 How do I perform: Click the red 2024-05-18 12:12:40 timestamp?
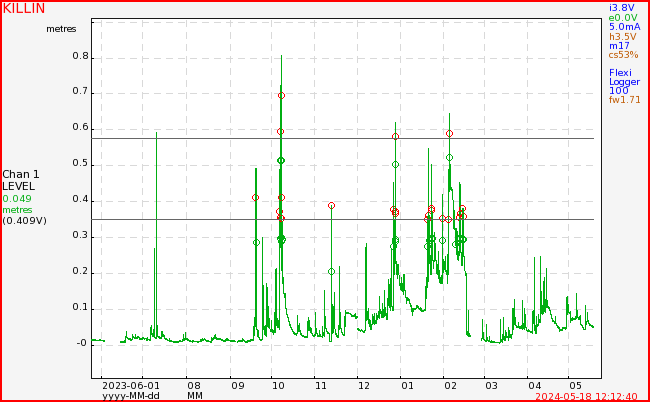click(586, 397)
